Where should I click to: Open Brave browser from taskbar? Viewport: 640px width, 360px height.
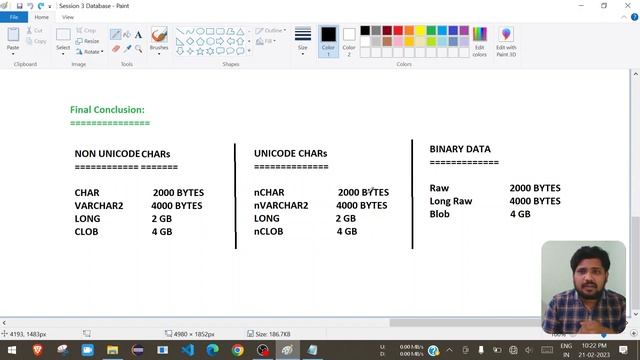(38, 350)
